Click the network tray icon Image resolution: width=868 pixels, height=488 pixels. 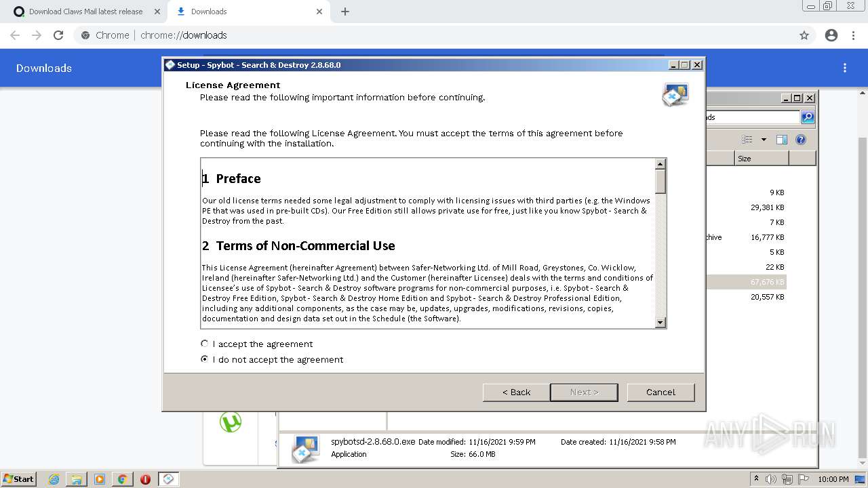(x=787, y=479)
